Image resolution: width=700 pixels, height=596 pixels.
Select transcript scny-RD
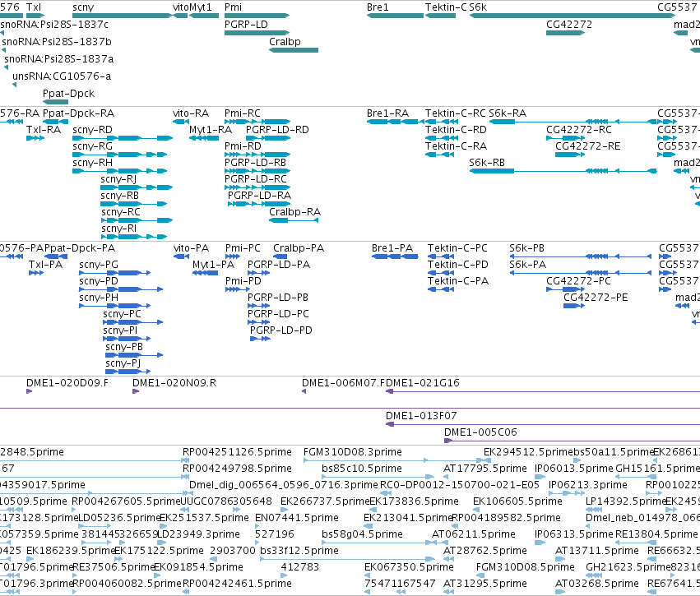click(x=123, y=138)
